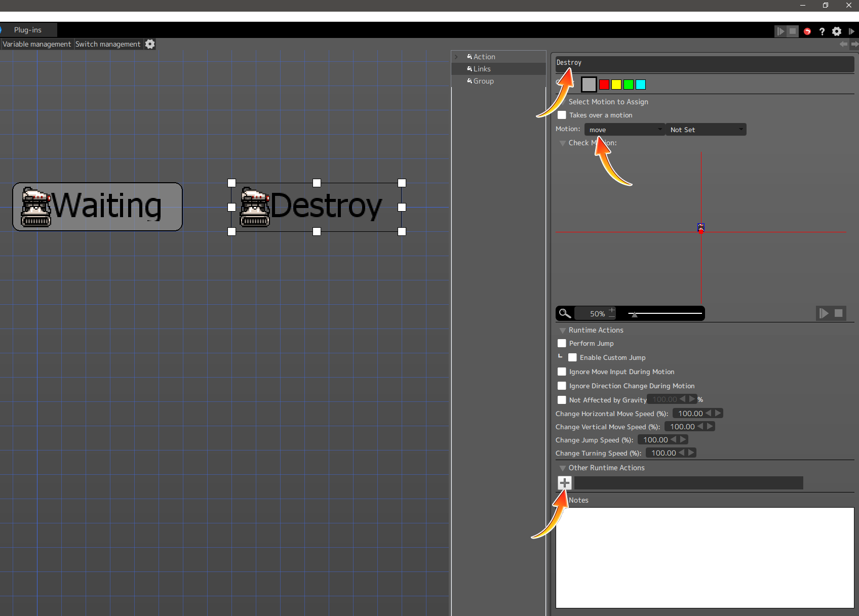This screenshot has height=616, width=859.
Task: Pick the cyan color swatch
Action: click(641, 85)
